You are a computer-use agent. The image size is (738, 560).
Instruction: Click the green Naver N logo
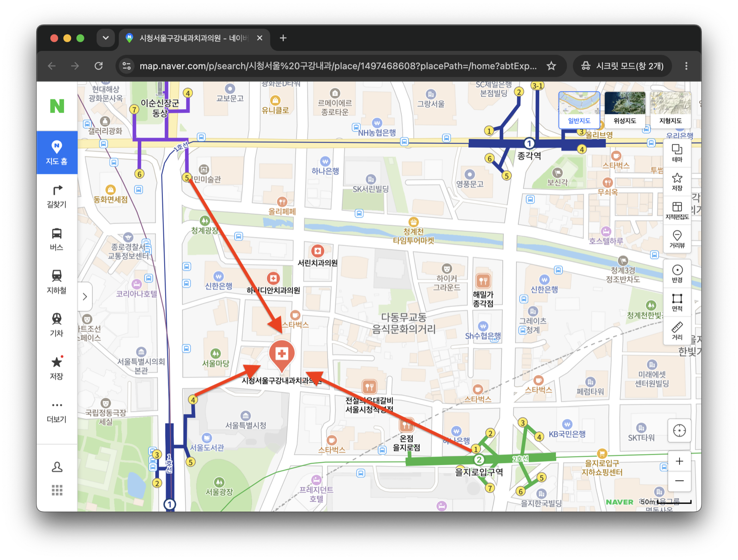click(57, 106)
